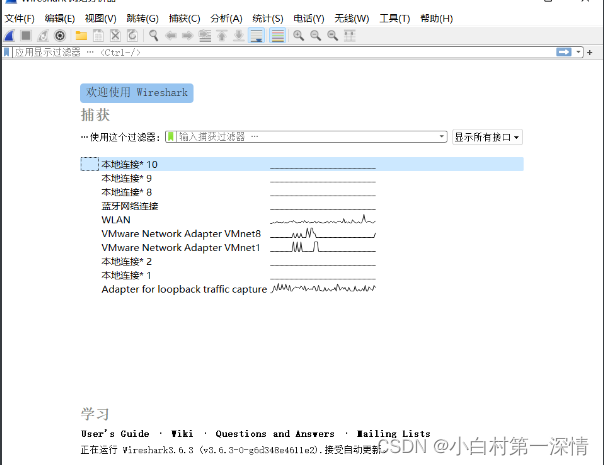The height and width of the screenshot is (465, 604).
Task: Open the 帮助(H) menu
Action: 436,18
